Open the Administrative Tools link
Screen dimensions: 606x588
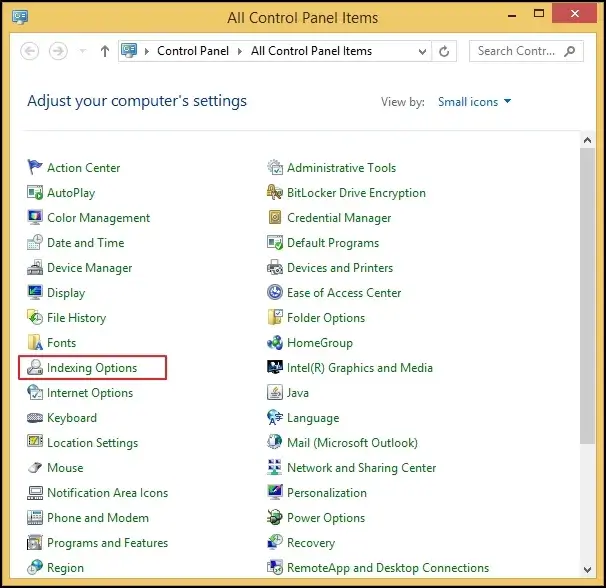pyautogui.click(x=341, y=168)
